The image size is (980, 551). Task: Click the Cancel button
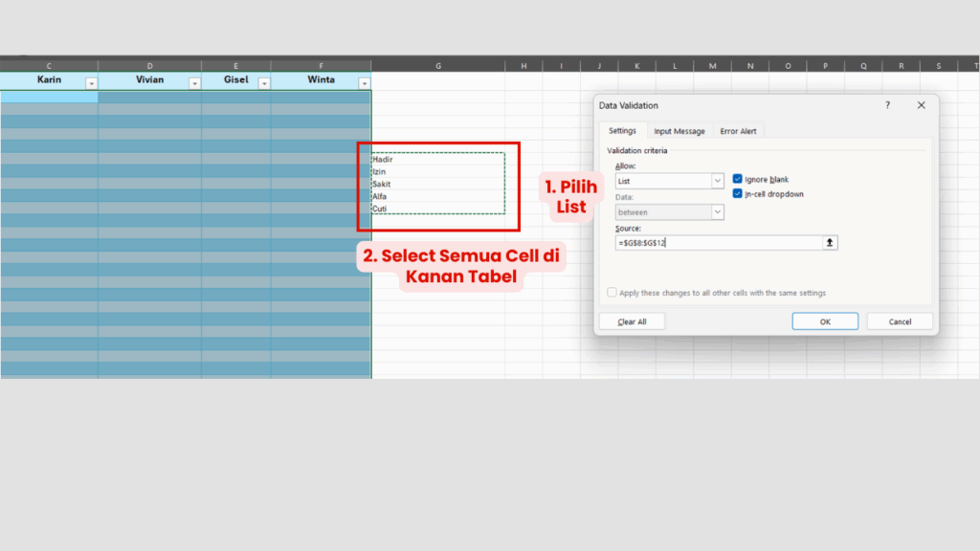[x=900, y=321]
